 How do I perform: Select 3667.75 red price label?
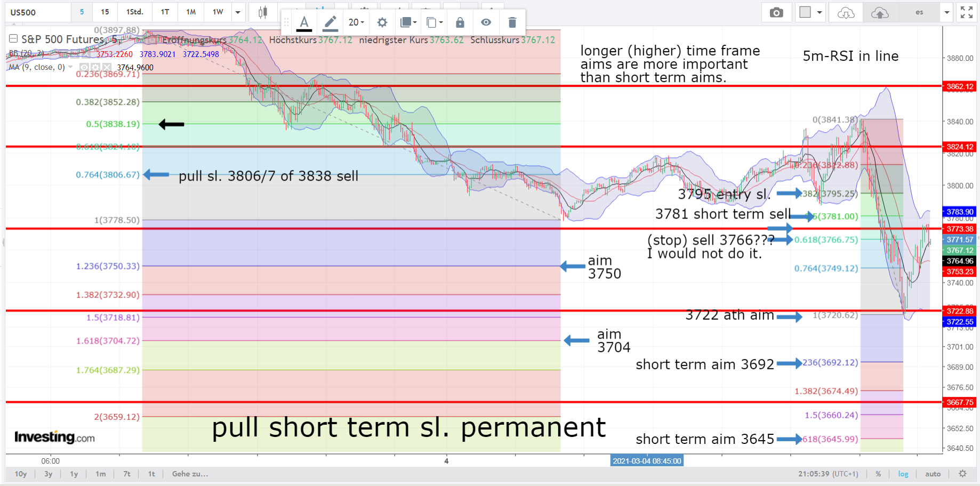point(960,402)
